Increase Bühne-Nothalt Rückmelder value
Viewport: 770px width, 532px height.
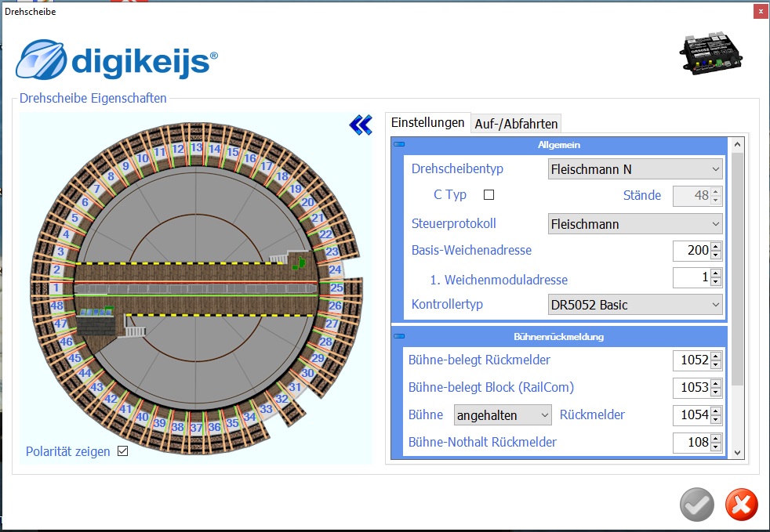716,438
